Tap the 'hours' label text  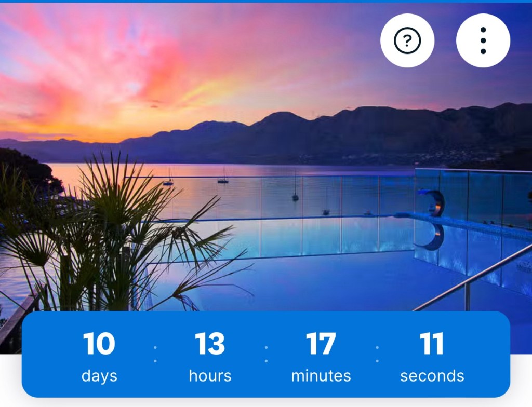click(x=210, y=376)
